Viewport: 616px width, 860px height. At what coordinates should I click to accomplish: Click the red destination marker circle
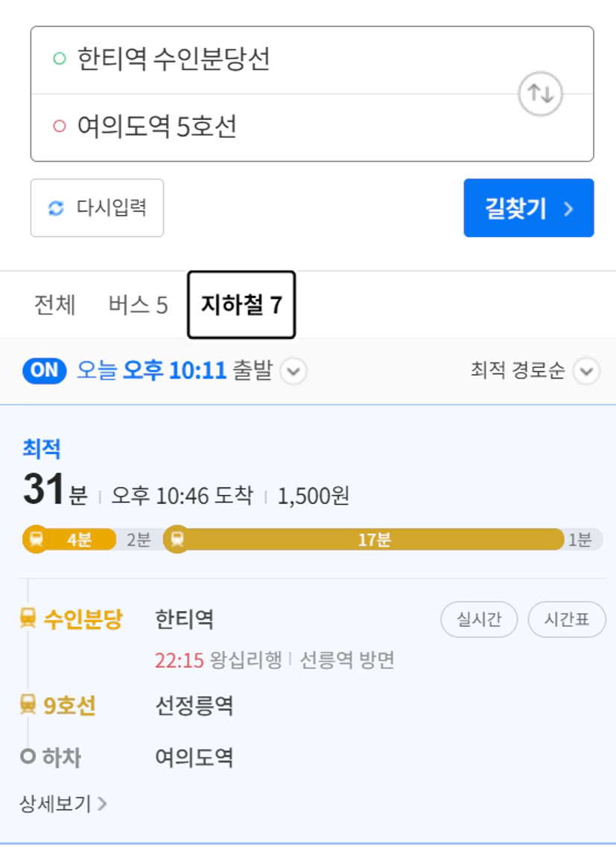pos(59,126)
